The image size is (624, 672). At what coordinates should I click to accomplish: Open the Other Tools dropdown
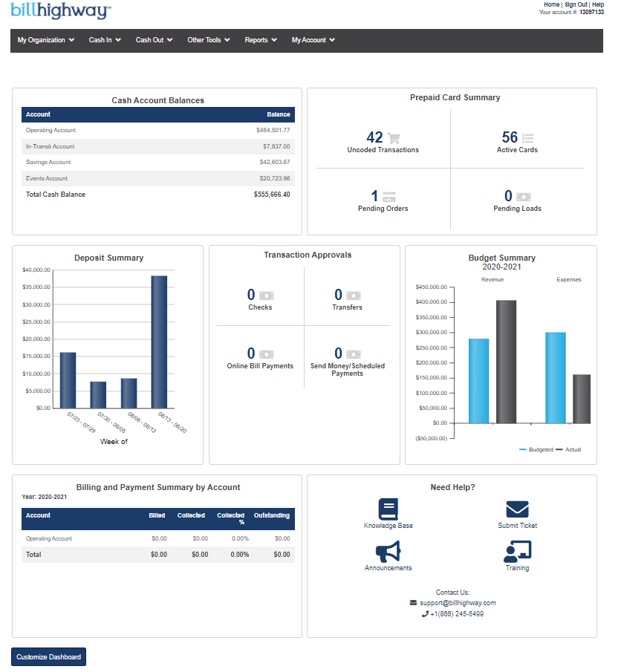(x=208, y=40)
